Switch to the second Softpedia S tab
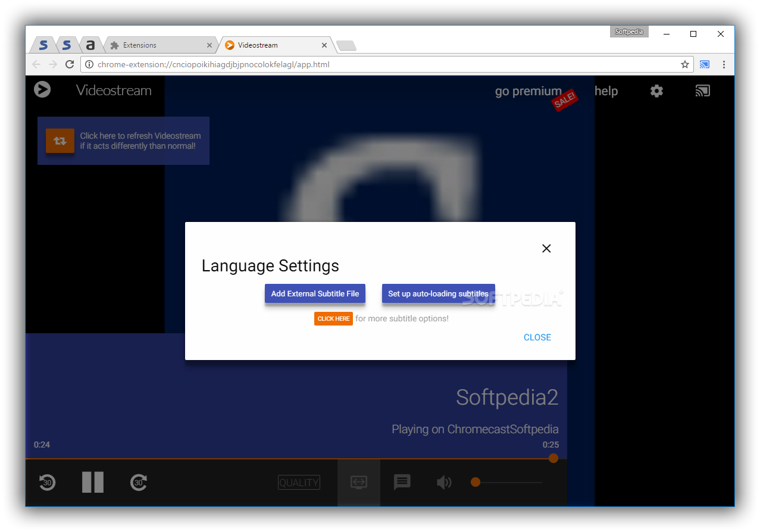Viewport: 760px width, 532px height. pos(67,45)
